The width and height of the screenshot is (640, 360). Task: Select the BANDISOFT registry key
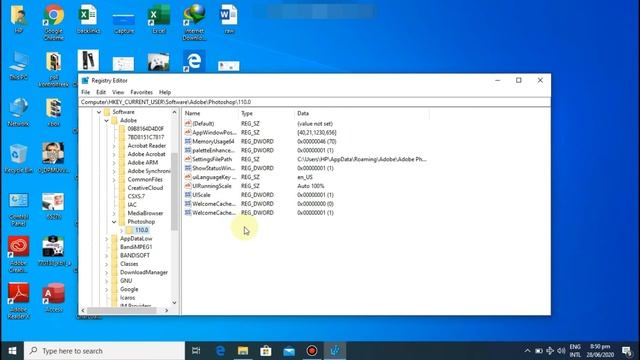pyautogui.click(x=135, y=256)
